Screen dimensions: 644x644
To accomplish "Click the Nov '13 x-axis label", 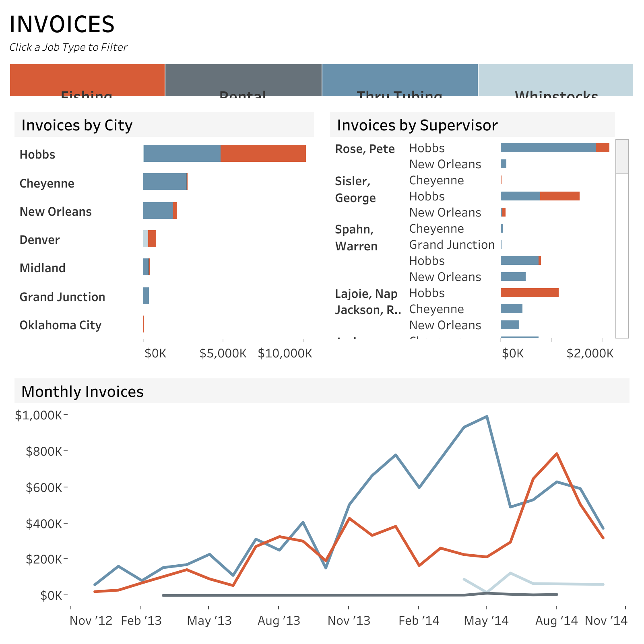I will [x=349, y=621].
